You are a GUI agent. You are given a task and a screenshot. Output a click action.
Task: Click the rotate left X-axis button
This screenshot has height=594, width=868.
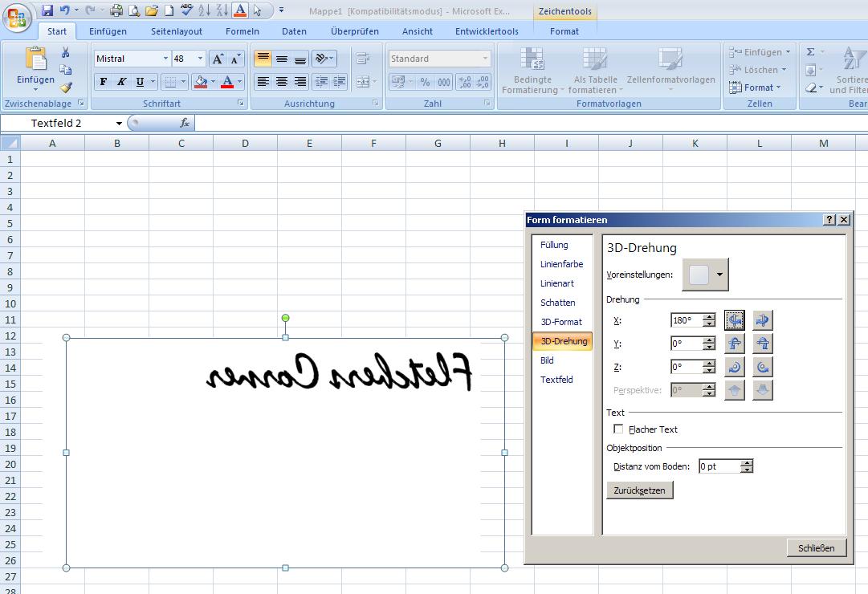point(734,320)
